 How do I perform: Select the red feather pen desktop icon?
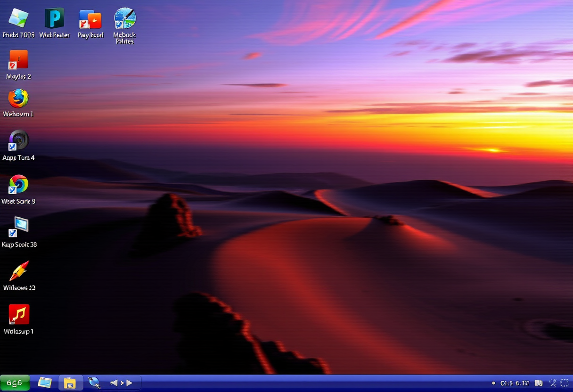[x=19, y=271]
